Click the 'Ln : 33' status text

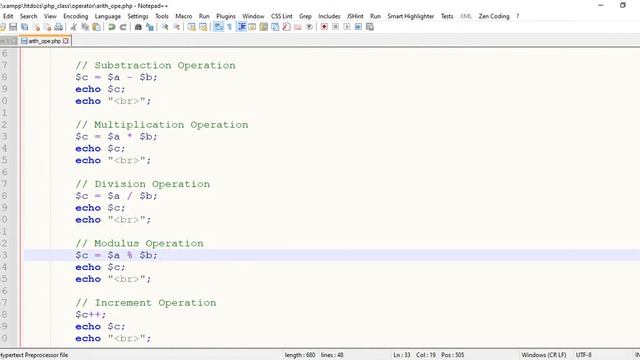402,355
